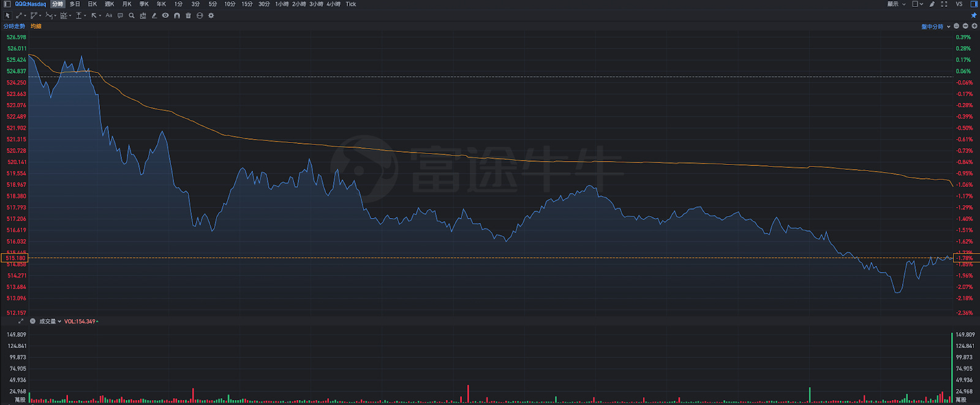The width and height of the screenshot is (980, 405).
Task: Select the 1小時 interval
Action: pyautogui.click(x=282, y=4)
